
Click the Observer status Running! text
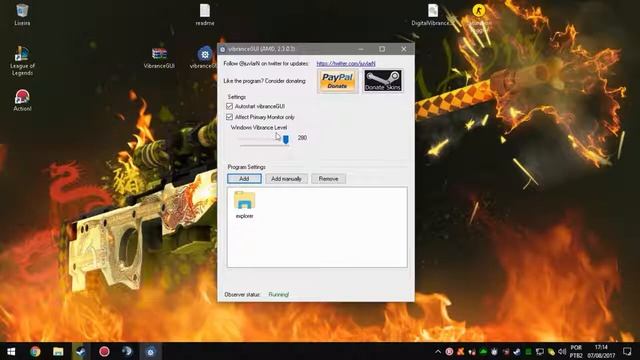[x=279, y=294]
